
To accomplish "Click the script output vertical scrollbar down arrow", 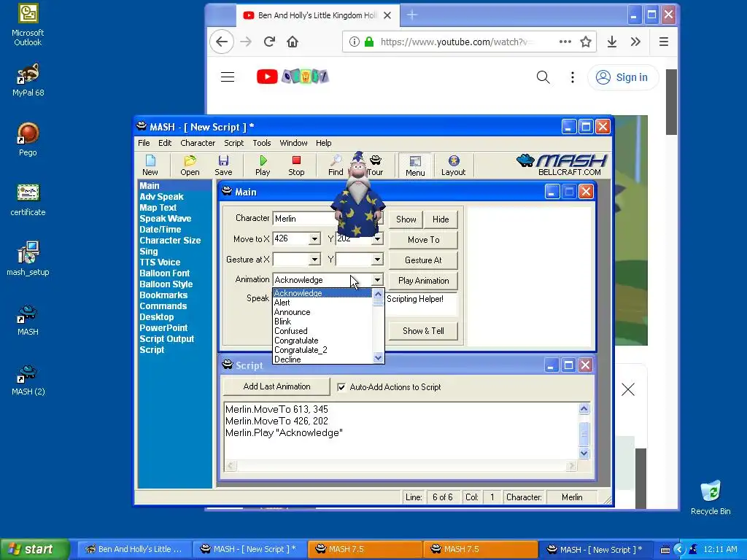I will tap(584, 454).
